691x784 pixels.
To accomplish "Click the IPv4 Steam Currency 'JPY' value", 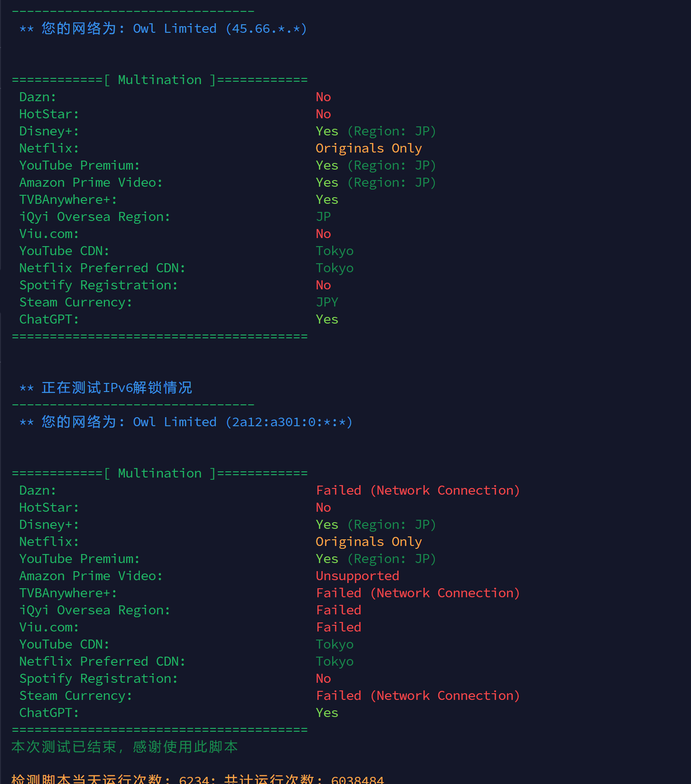I will pos(327,302).
